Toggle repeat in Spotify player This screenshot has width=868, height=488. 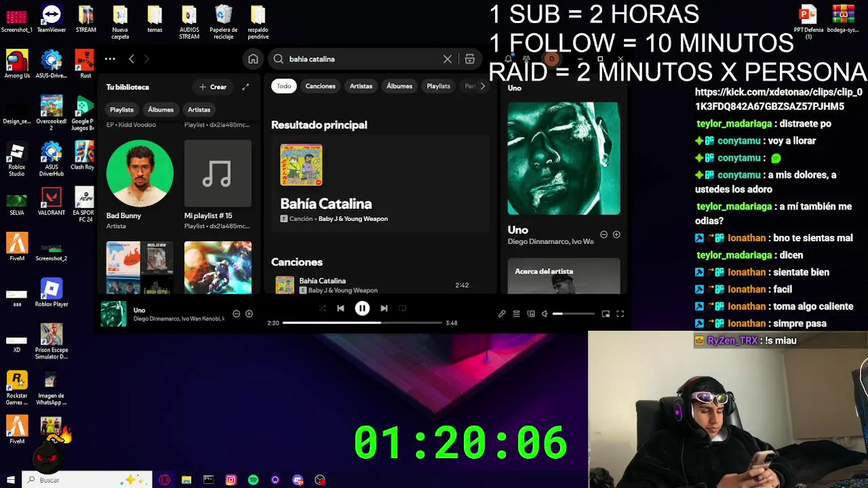coord(402,308)
